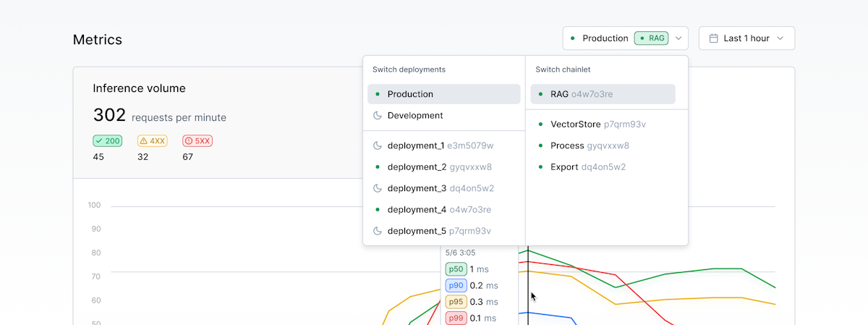Click the 4XX warning badge

[153, 141]
